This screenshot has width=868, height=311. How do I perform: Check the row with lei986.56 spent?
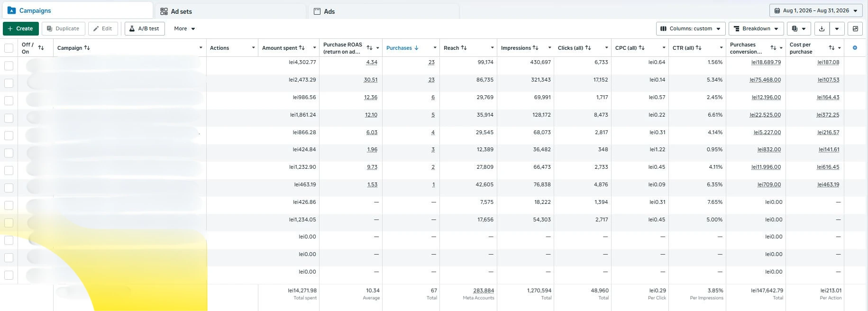click(x=9, y=101)
